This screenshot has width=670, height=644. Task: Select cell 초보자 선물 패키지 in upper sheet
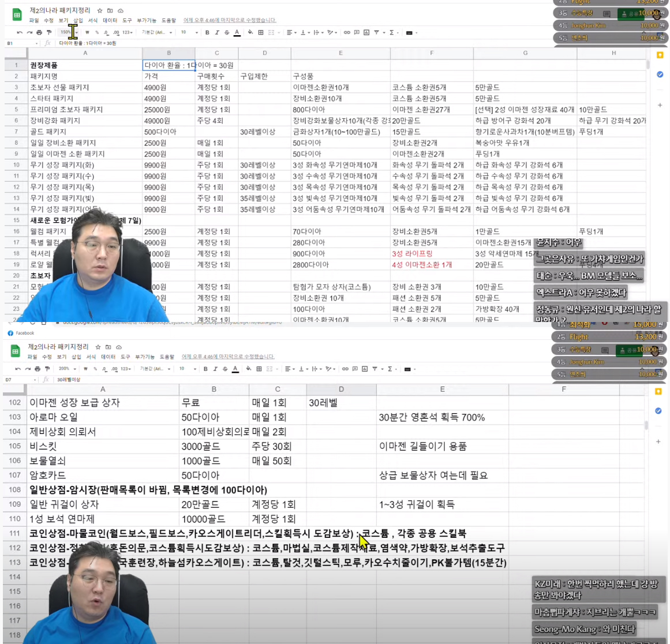click(x=85, y=88)
